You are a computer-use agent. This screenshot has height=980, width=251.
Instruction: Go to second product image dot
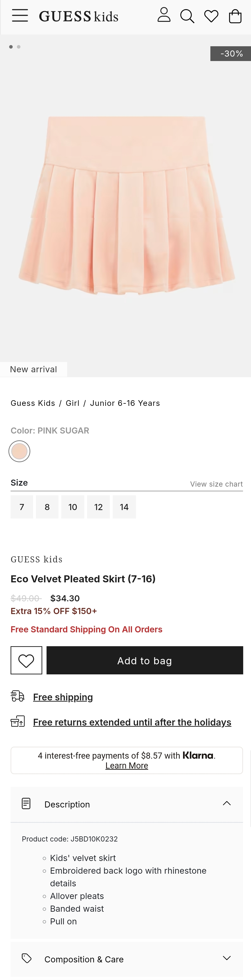tap(19, 47)
